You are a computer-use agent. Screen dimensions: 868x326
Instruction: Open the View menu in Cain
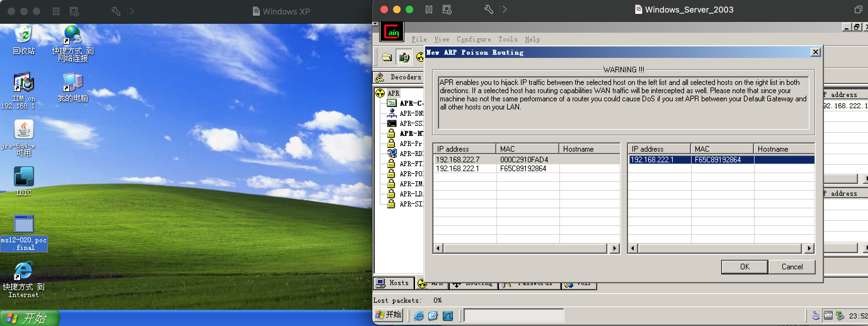click(x=442, y=39)
